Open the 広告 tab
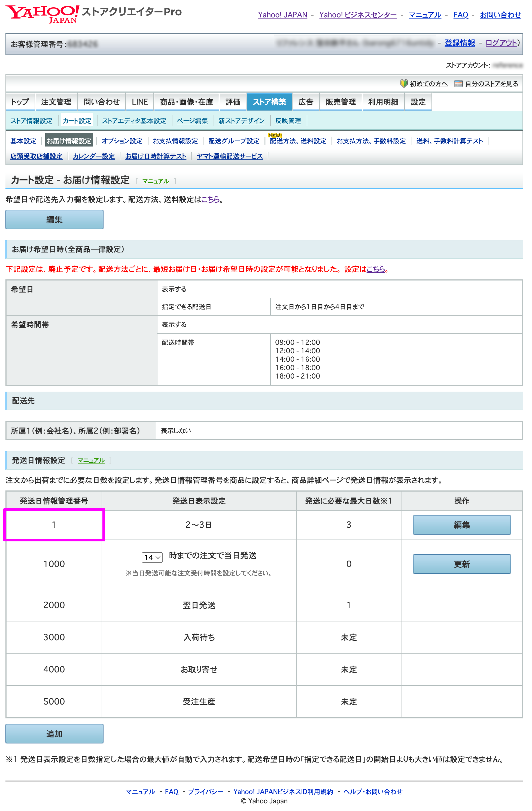This screenshot has height=811, width=532. pyautogui.click(x=306, y=102)
